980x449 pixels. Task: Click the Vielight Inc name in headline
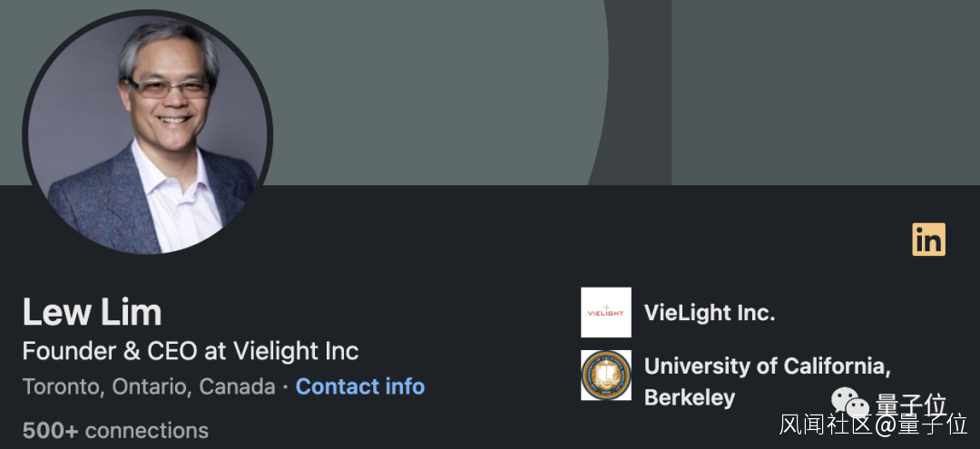point(296,351)
